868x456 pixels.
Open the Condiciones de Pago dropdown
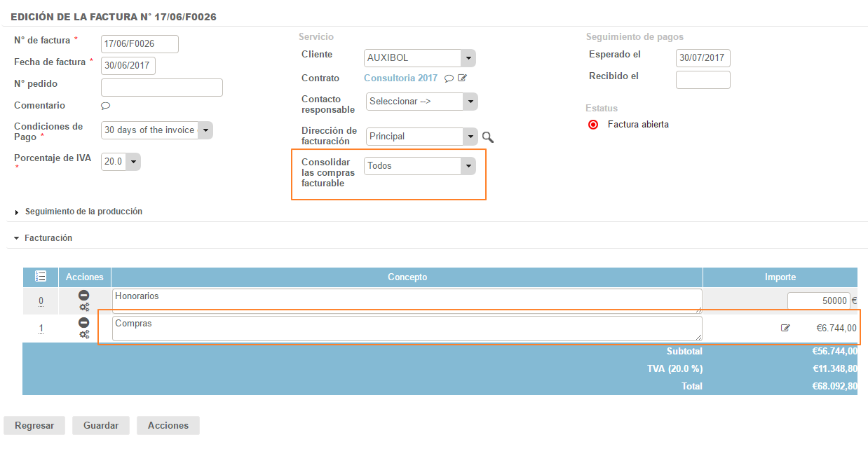coord(156,130)
